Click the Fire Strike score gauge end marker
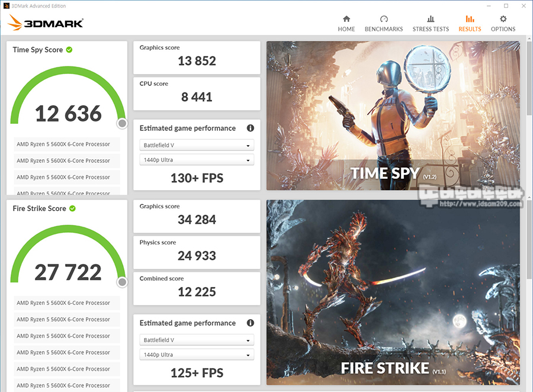The width and height of the screenshot is (533, 392). click(122, 282)
